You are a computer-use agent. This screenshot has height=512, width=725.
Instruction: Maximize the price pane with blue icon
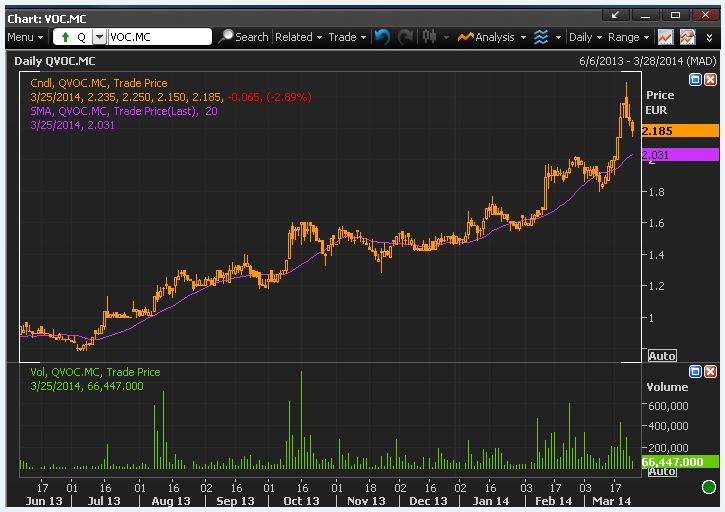(x=695, y=80)
